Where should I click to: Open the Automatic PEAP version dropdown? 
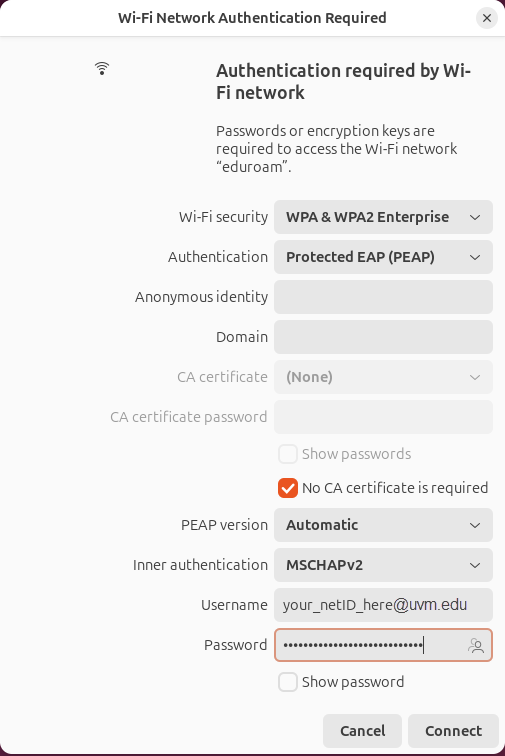[x=383, y=525]
